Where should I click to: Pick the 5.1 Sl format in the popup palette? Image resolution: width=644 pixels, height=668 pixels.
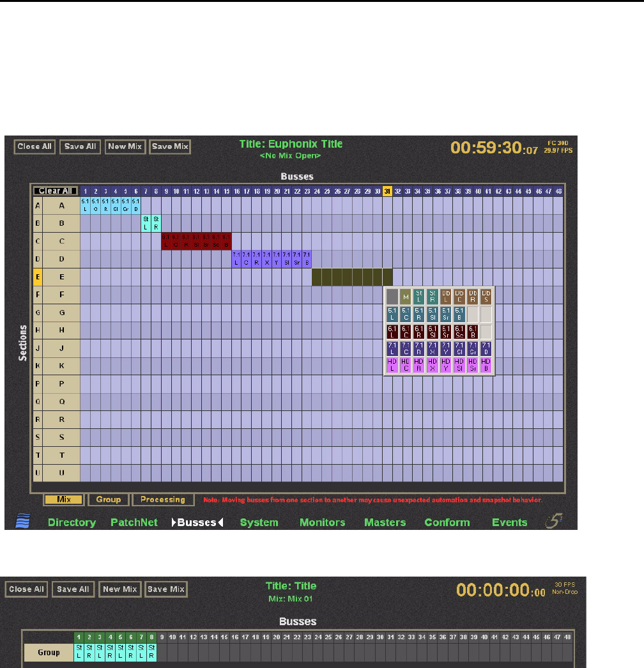[x=433, y=315]
